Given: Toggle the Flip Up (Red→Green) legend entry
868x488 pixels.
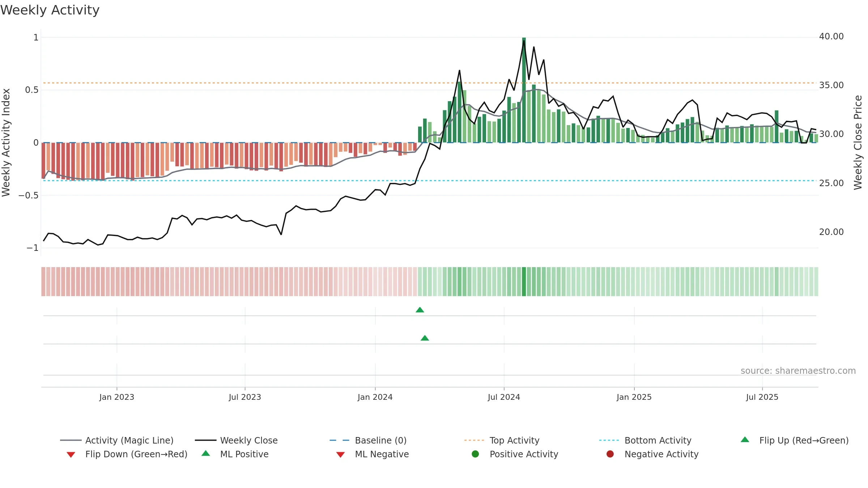Looking at the screenshot, I should pyautogui.click(x=794, y=440).
